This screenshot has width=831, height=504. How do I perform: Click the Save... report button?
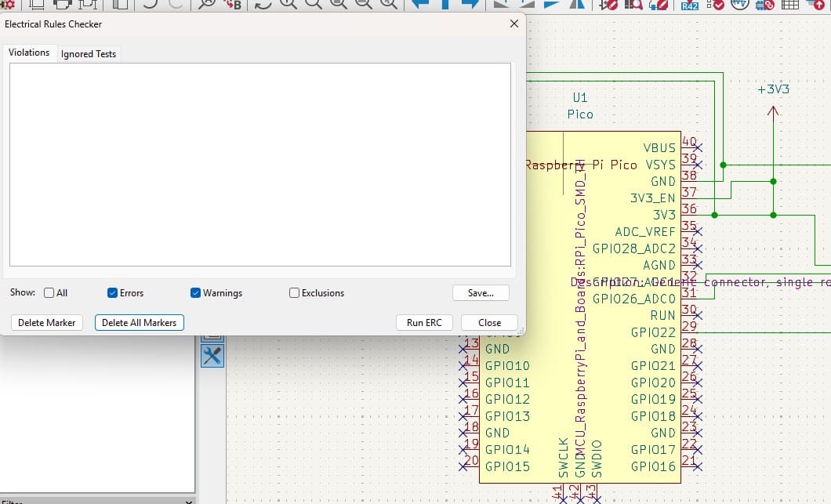[x=481, y=293]
